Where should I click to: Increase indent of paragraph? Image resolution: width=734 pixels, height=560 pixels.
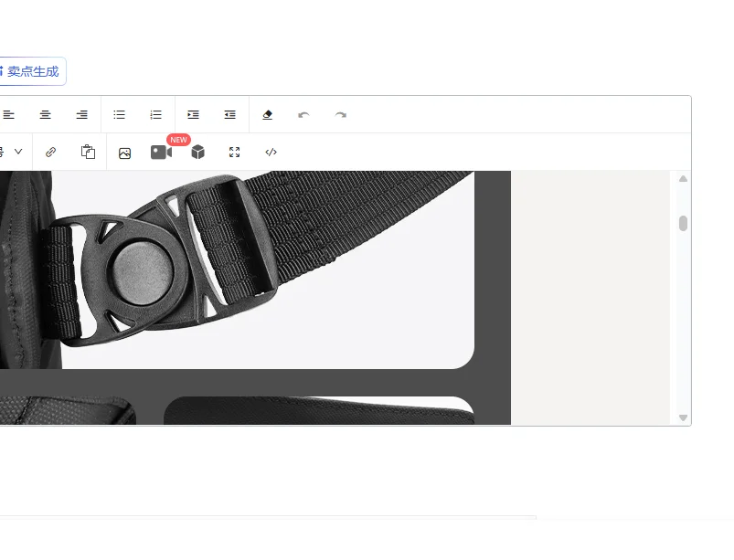[x=193, y=114]
